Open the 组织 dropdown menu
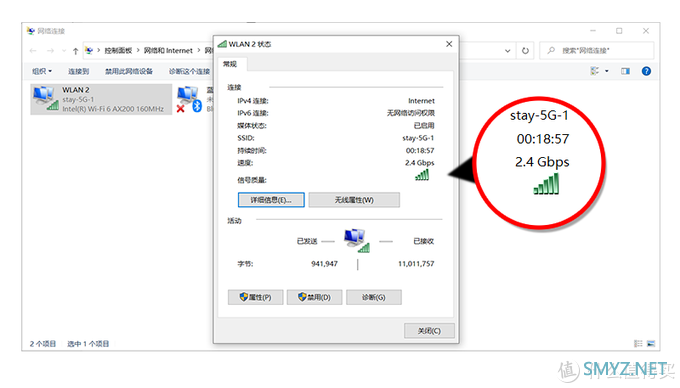This screenshot has height=388, width=680. pyautogui.click(x=42, y=71)
